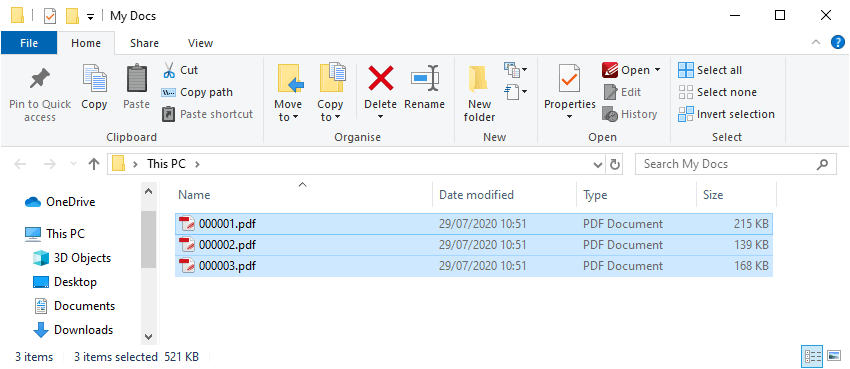Open the recent locations dropdown arrow
Viewport: 850px width, 369px height.
[x=74, y=164]
